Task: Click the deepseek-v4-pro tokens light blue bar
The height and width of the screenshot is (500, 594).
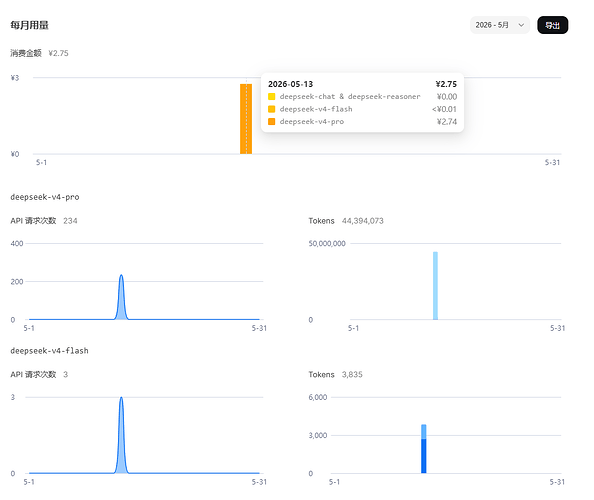Action: point(435,286)
